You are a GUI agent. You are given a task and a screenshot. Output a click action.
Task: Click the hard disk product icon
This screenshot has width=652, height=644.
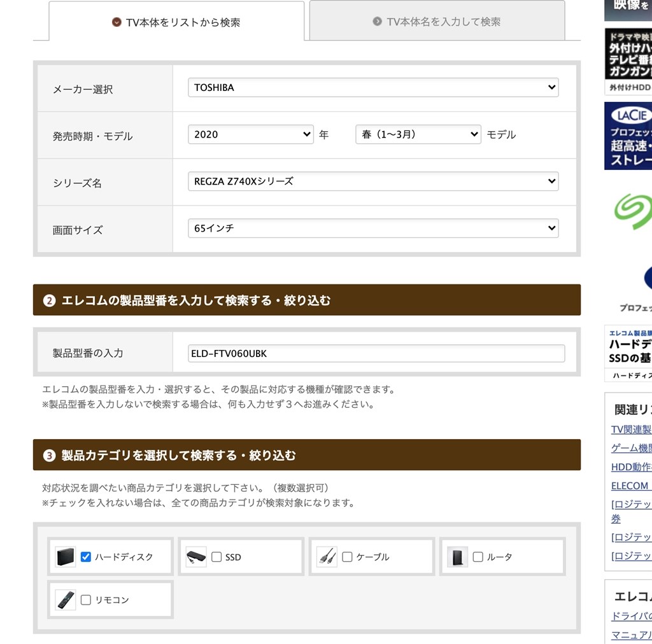[x=66, y=557]
